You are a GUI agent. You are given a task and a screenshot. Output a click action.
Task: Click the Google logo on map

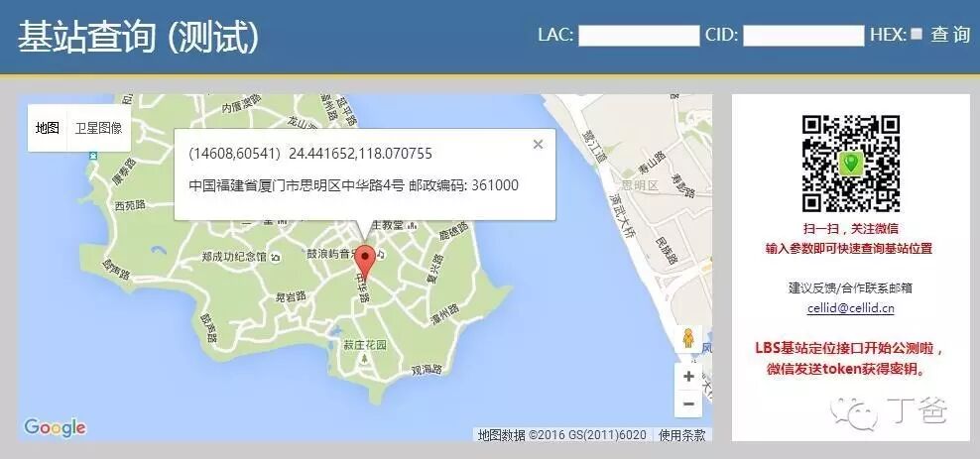[x=55, y=428]
